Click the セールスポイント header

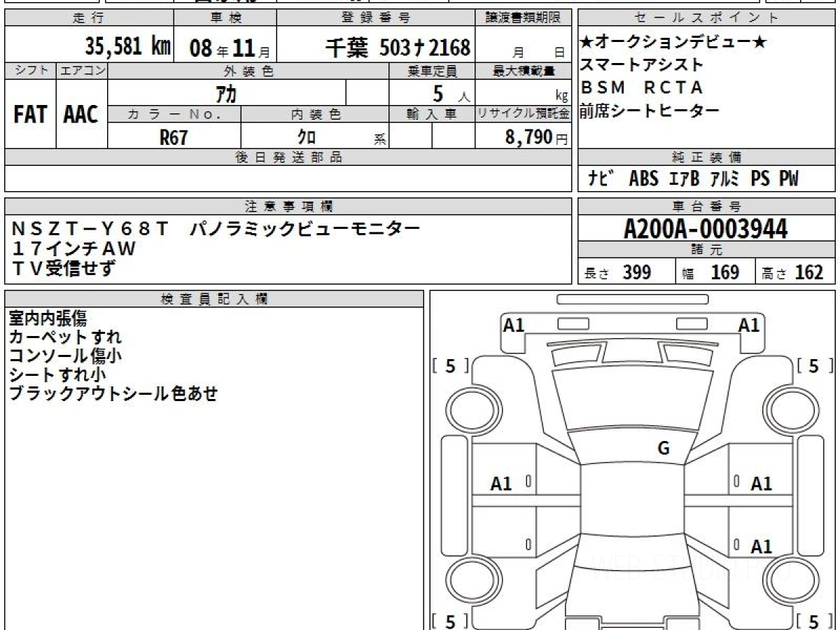click(x=706, y=18)
